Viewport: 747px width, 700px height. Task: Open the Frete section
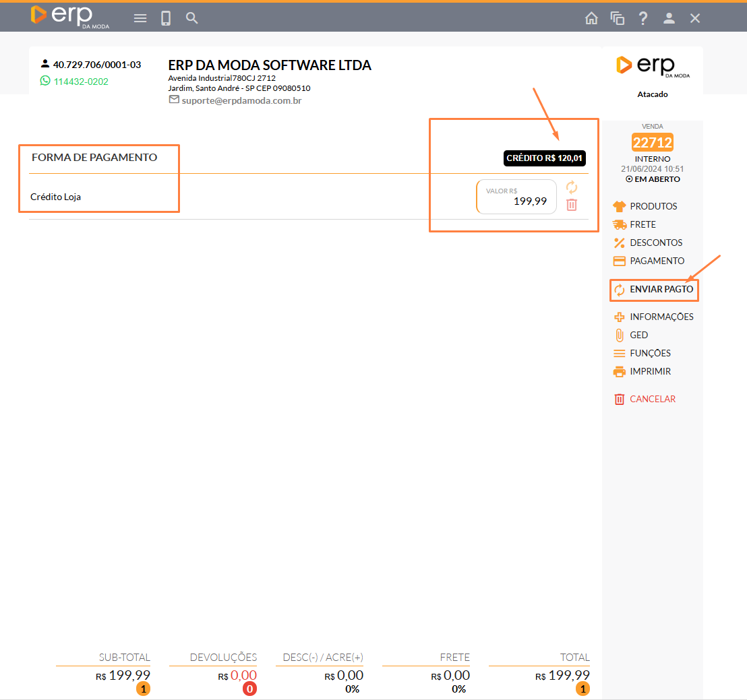click(643, 224)
